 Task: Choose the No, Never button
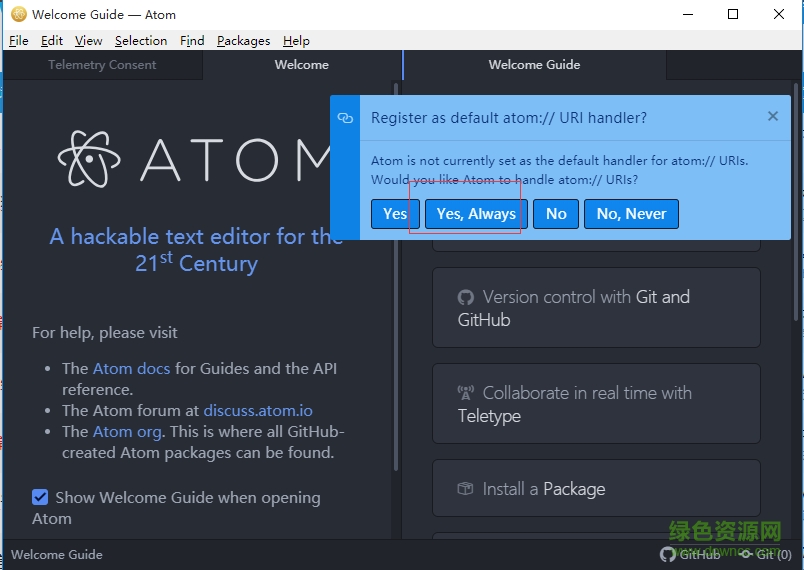click(x=631, y=214)
